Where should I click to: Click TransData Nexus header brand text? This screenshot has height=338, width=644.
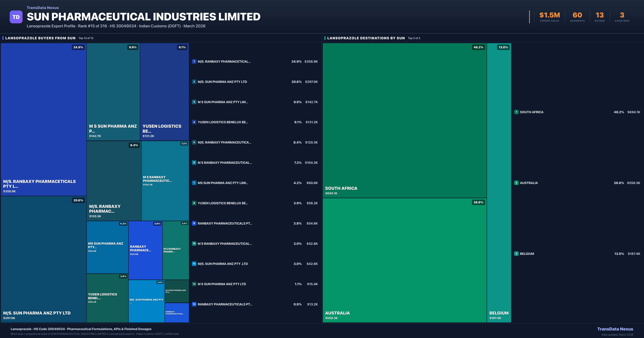43,8
